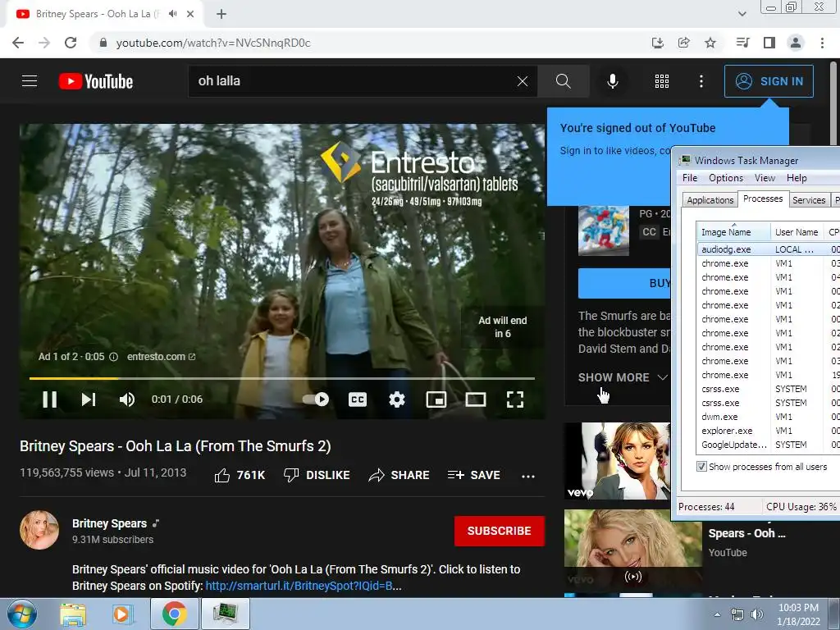Mute the player volume speaker icon

127,399
